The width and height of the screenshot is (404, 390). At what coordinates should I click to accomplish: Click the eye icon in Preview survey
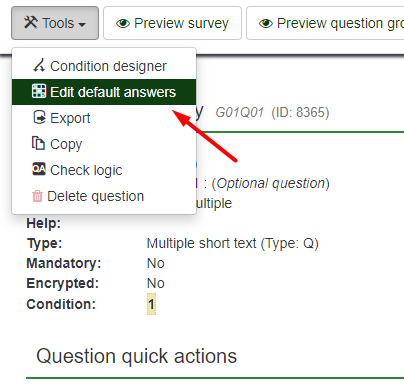click(x=123, y=23)
